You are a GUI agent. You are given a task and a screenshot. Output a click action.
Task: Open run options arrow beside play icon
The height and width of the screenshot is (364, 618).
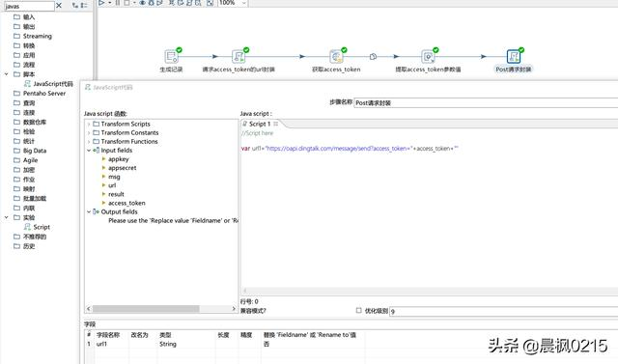click(x=109, y=3)
